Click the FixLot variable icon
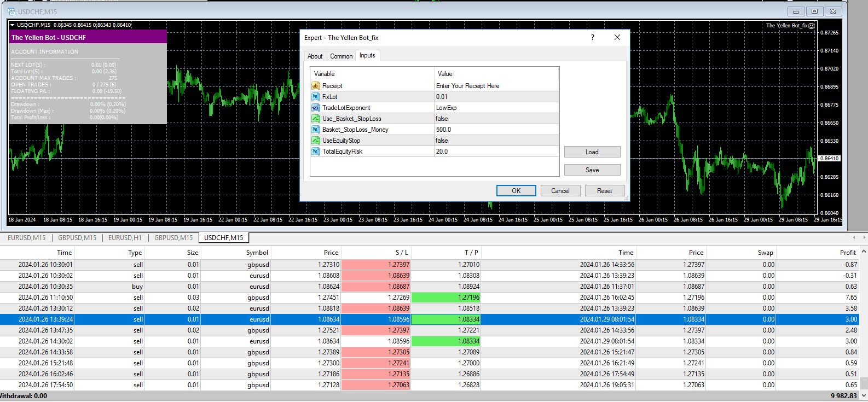The height and width of the screenshot is (402, 868). tap(315, 97)
